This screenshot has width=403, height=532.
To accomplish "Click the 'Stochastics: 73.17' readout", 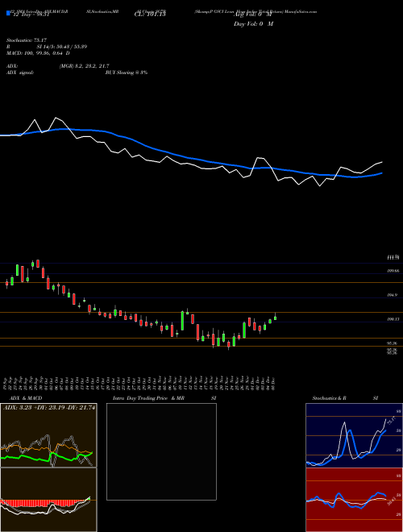I will tap(27, 40).
